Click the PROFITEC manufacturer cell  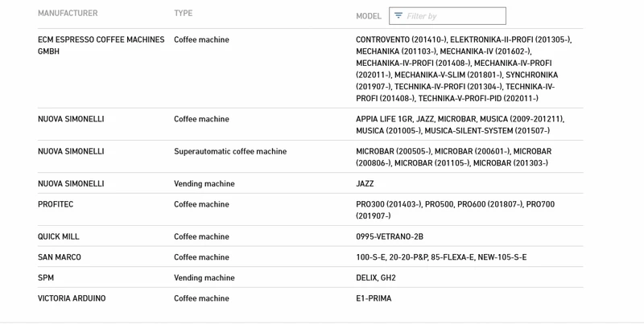pos(56,204)
